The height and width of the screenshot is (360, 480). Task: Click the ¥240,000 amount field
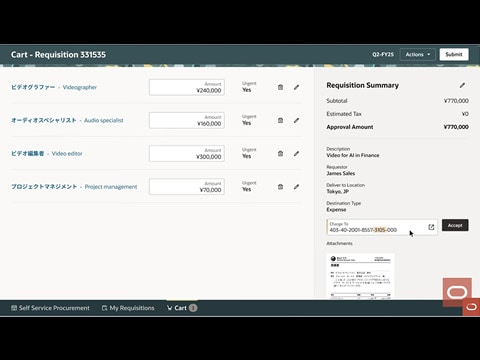pos(187,87)
